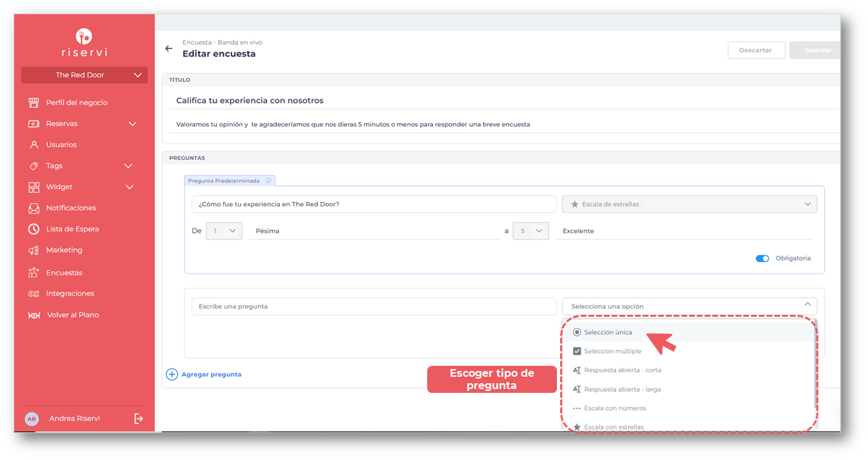
Task: Select Respuesta abierta - corta option
Action: click(x=621, y=370)
